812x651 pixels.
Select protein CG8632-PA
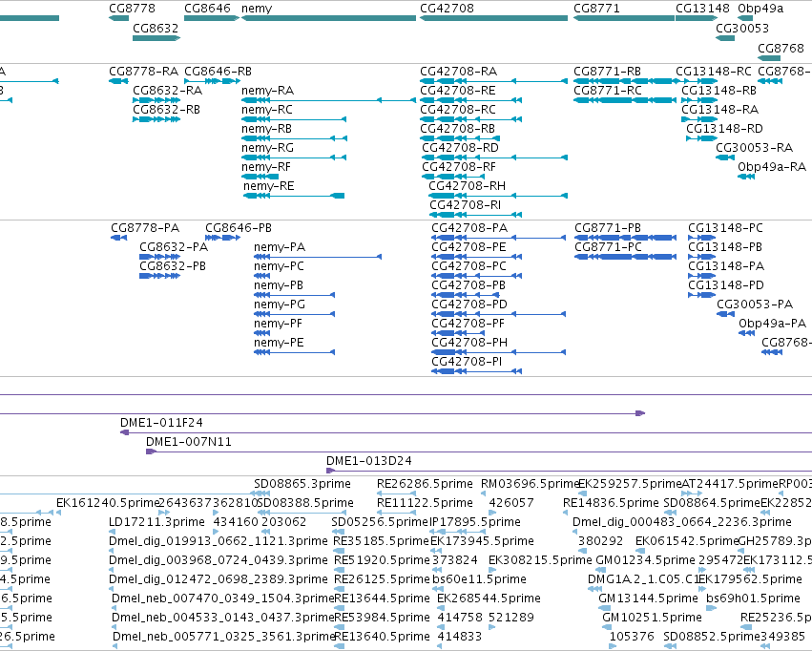click(x=174, y=247)
